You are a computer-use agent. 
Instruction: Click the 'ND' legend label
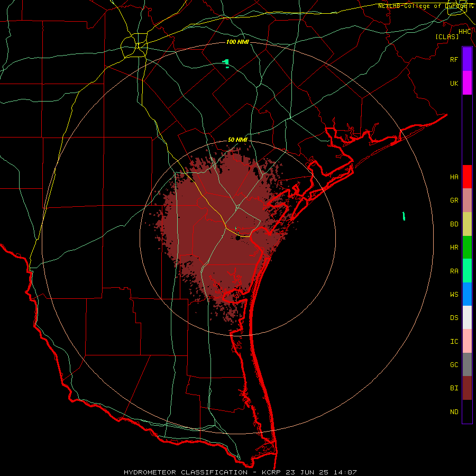click(x=454, y=412)
